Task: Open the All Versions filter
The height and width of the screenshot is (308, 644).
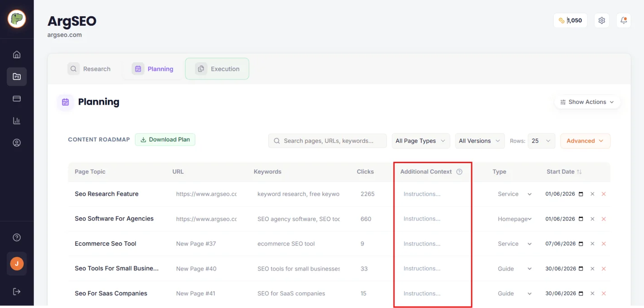Action: (x=480, y=141)
